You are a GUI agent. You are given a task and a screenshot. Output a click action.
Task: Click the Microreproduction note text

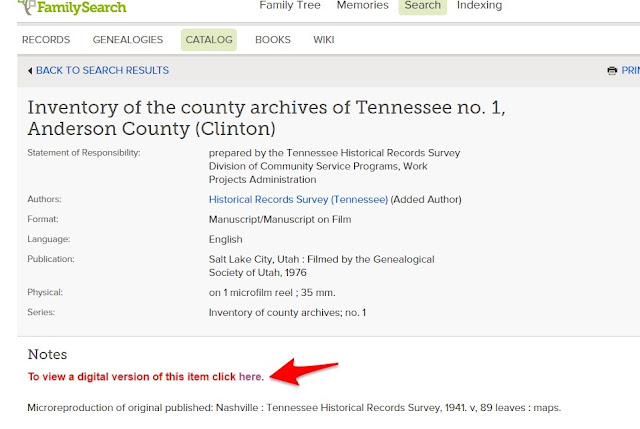click(x=294, y=407)
